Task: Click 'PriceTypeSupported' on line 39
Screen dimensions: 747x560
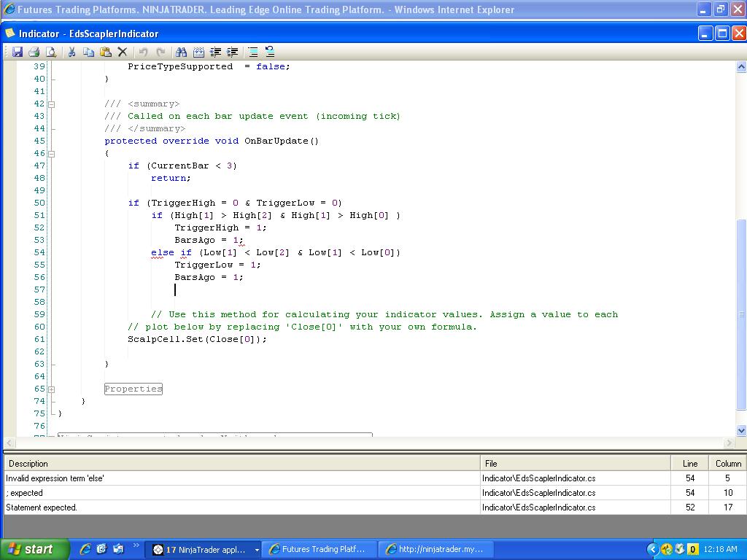Action: coord(180,66)
